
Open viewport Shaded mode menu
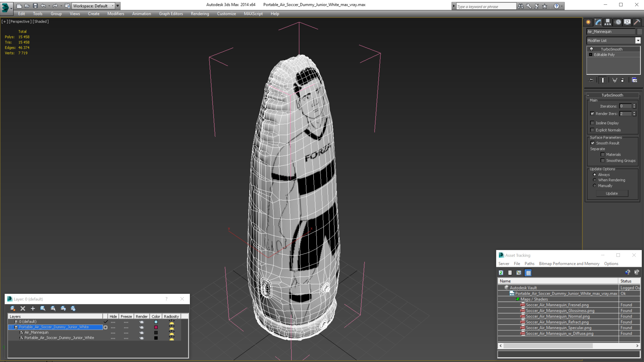point(41,21)
